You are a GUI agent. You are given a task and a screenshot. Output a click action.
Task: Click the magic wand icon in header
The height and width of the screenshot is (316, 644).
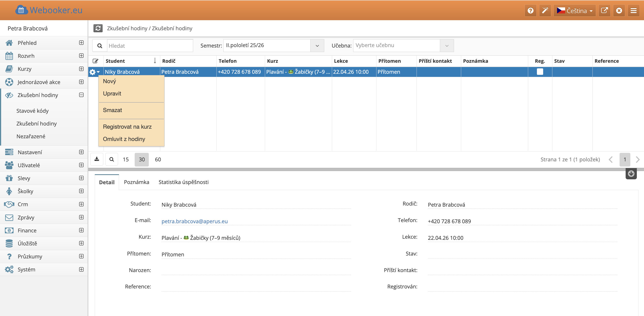(x=545, y=11)
